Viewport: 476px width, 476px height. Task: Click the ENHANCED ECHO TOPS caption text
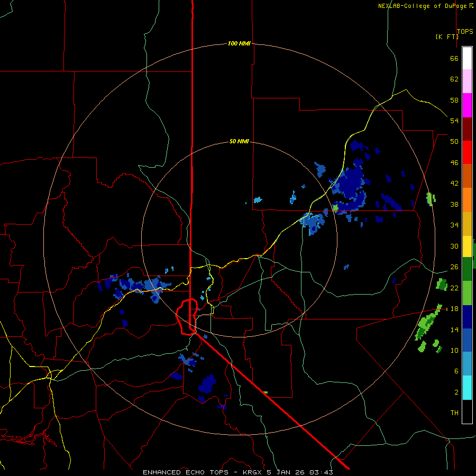click(186, 472)
